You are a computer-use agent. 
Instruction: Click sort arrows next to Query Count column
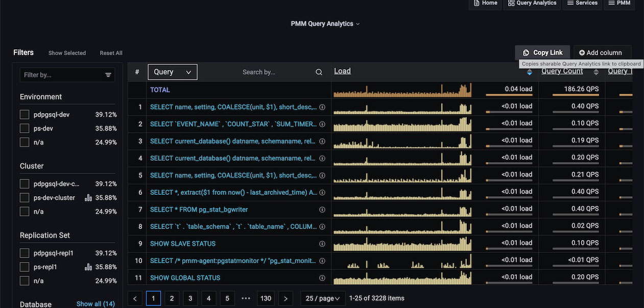[596, 72]
